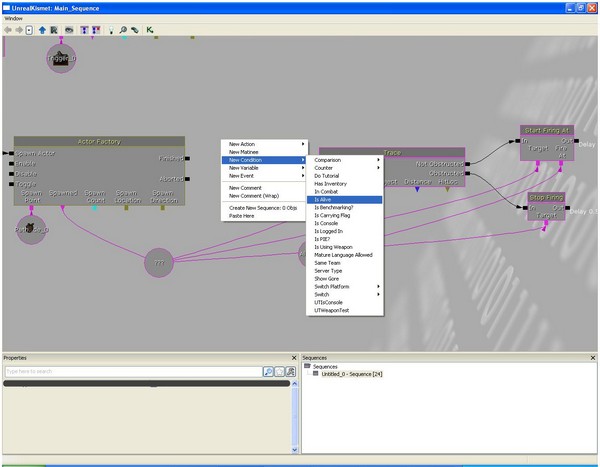Select the Has Inventory condition
The width and height of the screenshot is (600, 467).
point(344,184)
